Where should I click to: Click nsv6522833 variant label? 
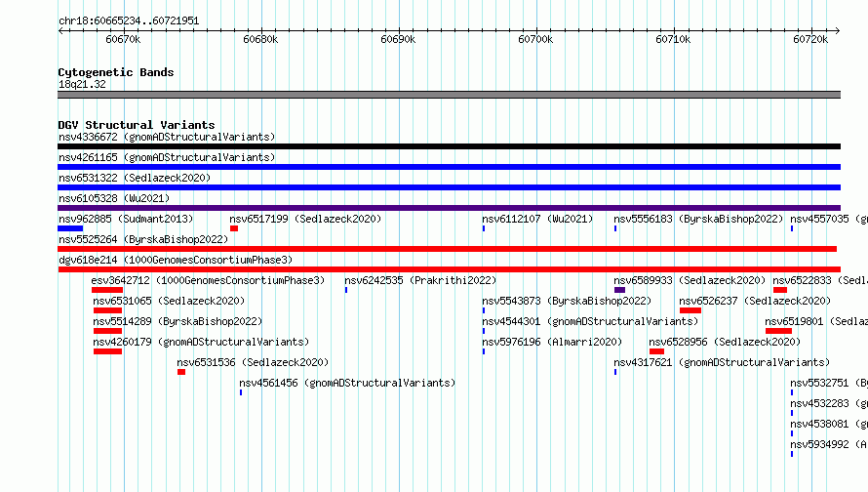(x=820, y=280)
